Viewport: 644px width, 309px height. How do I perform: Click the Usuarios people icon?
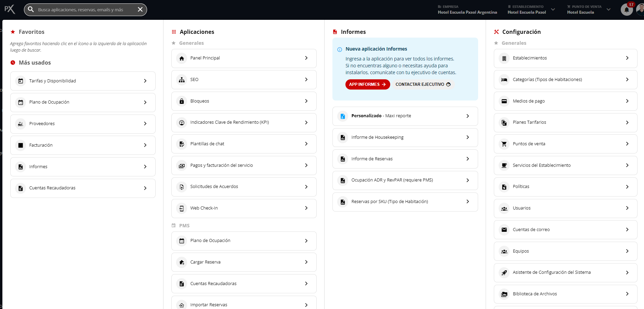point(504,208)
